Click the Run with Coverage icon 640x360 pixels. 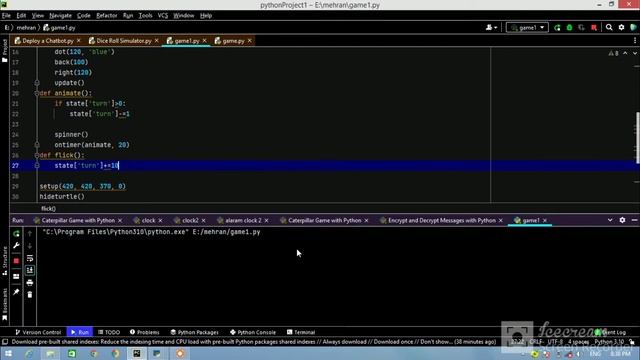[581, 27]
